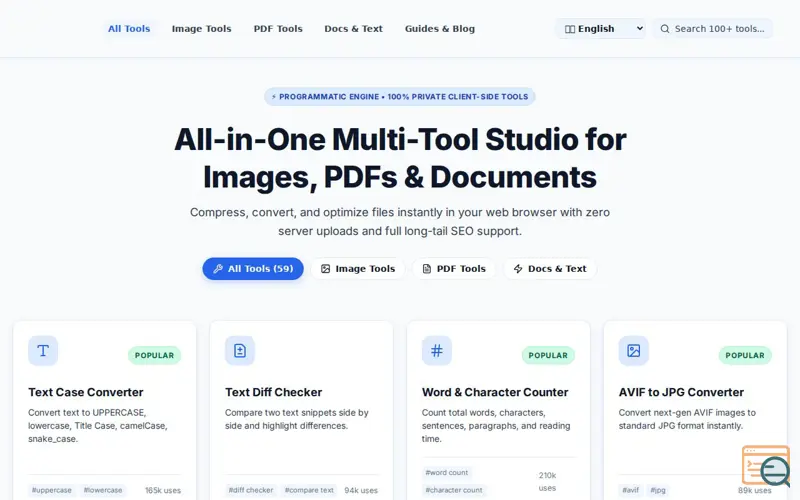
Task: Click the #diff checker tag
Action: click(251, 490)
